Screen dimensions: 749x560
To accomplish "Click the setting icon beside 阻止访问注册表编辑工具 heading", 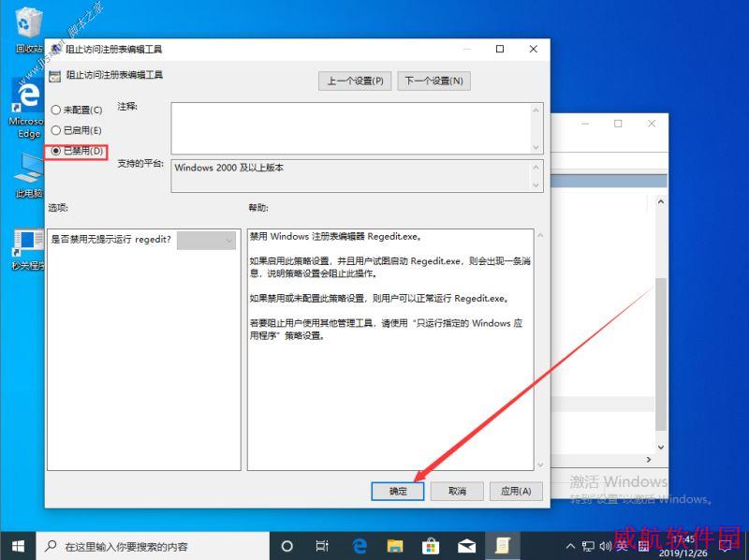I will [x=55, y=76].
